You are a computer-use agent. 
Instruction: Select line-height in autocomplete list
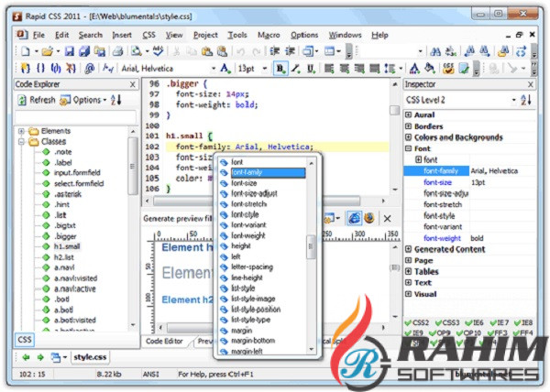point(247,278)
